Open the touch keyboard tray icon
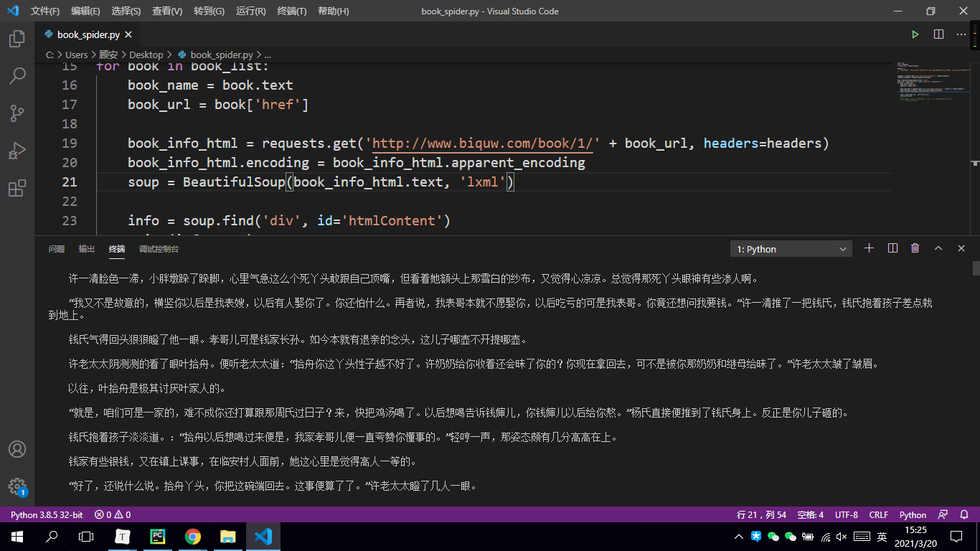The image size is (980, 551). pyautogui.click(x=862, y=537)
